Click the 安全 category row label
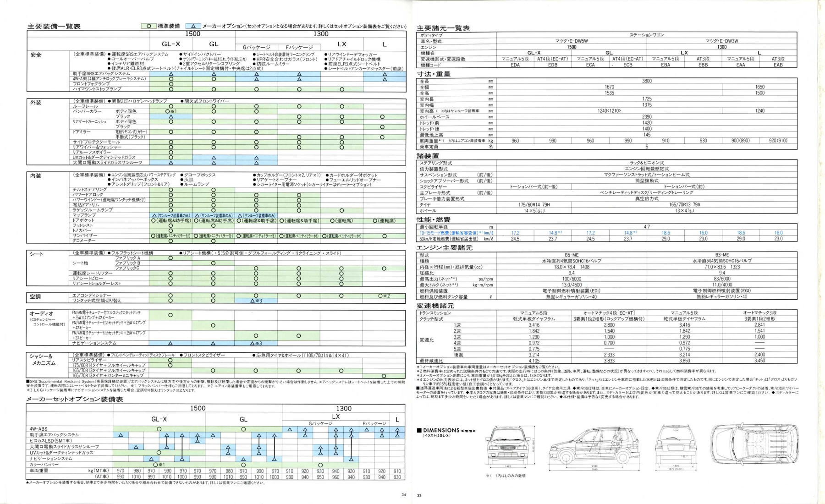Screen dimensions: 825x504 pyautogui.click(x=36, y=55)
